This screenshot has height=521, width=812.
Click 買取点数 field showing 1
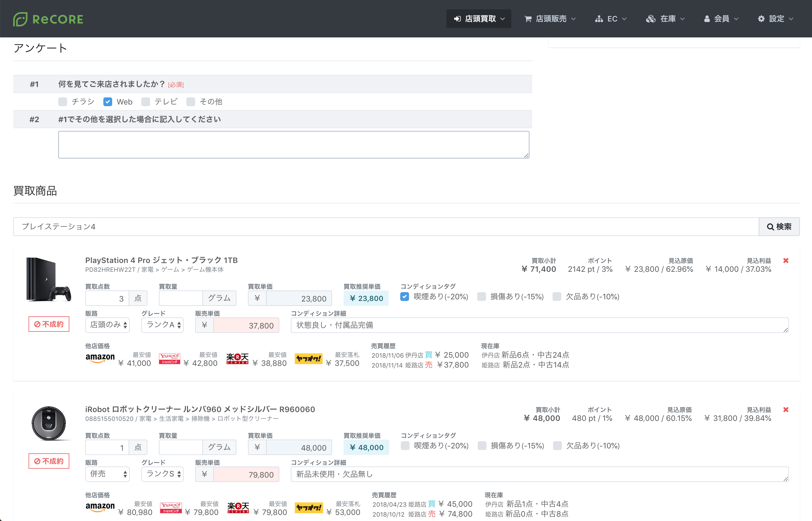tap(107, 448)
